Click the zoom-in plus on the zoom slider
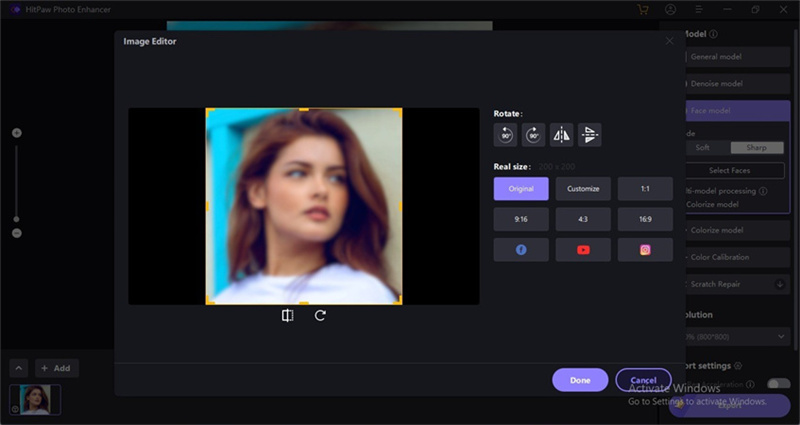800x425 pixels. [x=16, y=133]
